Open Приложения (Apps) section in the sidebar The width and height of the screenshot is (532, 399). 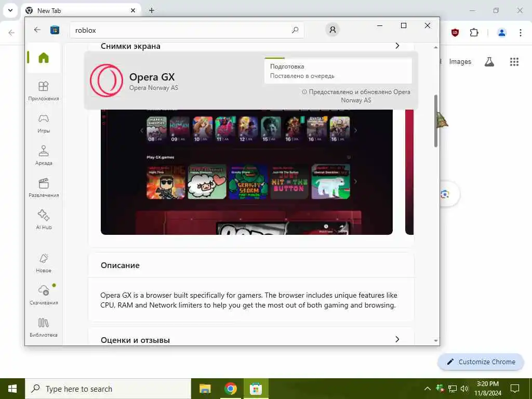click(44, 91)
